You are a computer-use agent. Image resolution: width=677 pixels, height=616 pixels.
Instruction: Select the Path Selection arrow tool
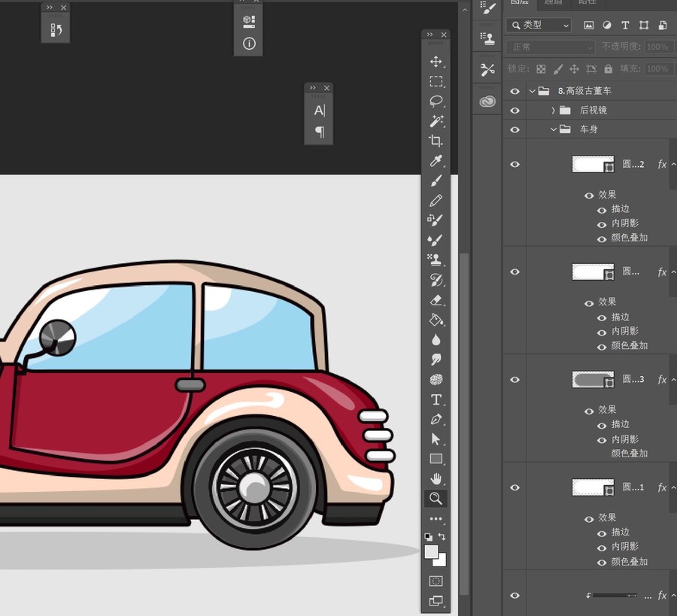tap(436, 439)
